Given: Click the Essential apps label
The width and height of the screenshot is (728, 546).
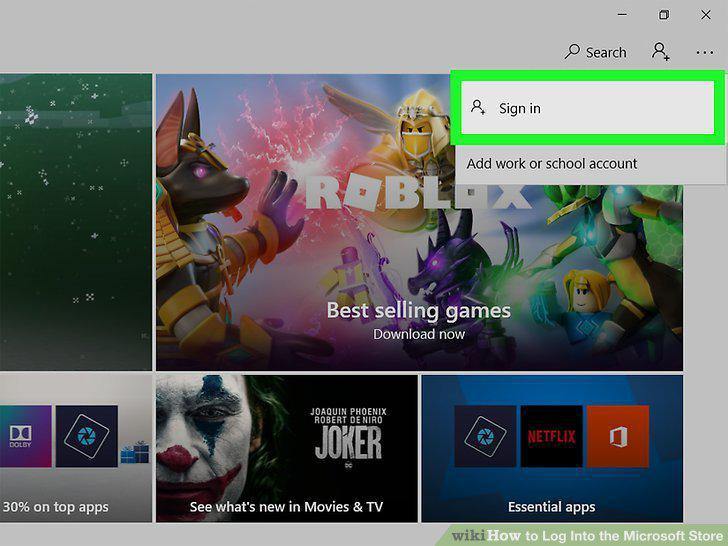Looking at the screenshot, I should [x=552, y=507].
